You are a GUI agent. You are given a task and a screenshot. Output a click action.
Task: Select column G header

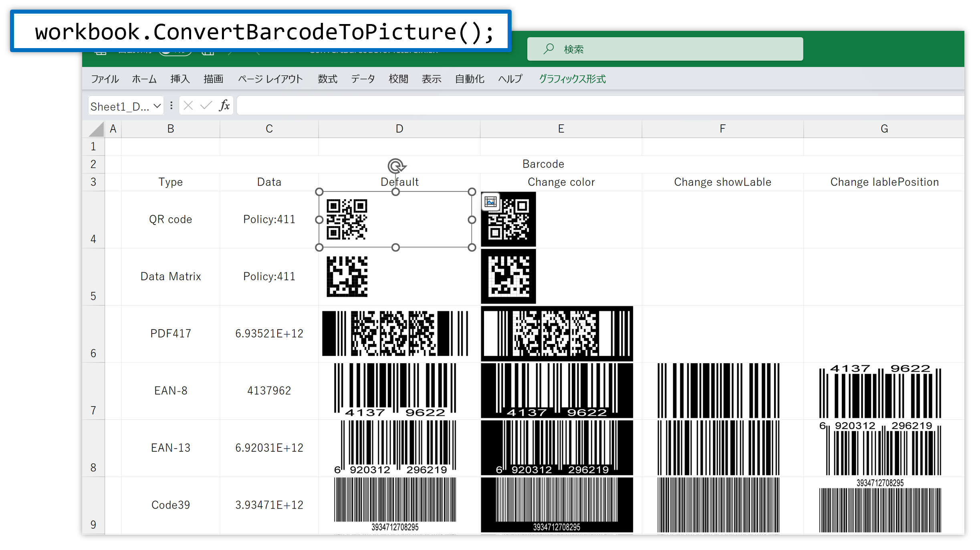[x=884, y=129]
